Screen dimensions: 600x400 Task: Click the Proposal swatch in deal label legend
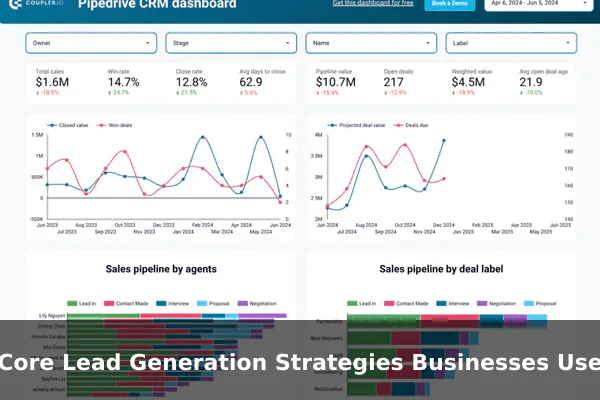pyautogui.click(x=528, y=303)
